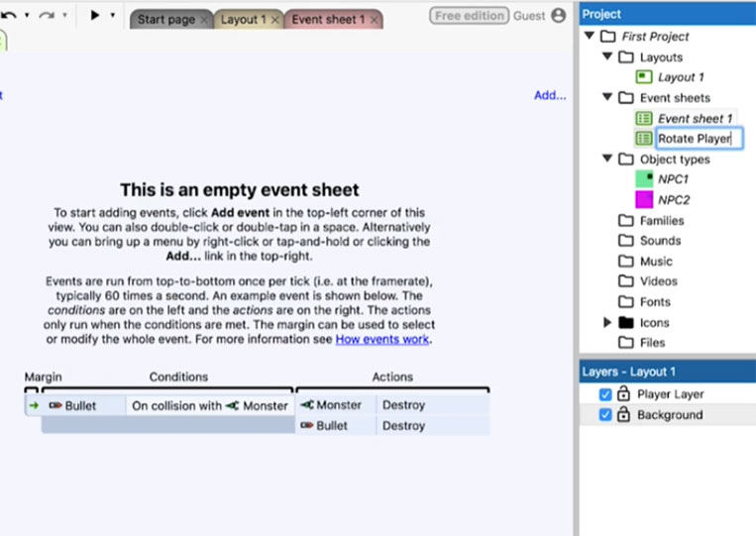The height and width of the screenshot is (536, 756).
Task: Click the Undo arrow icon
Action: coord(9,15)
